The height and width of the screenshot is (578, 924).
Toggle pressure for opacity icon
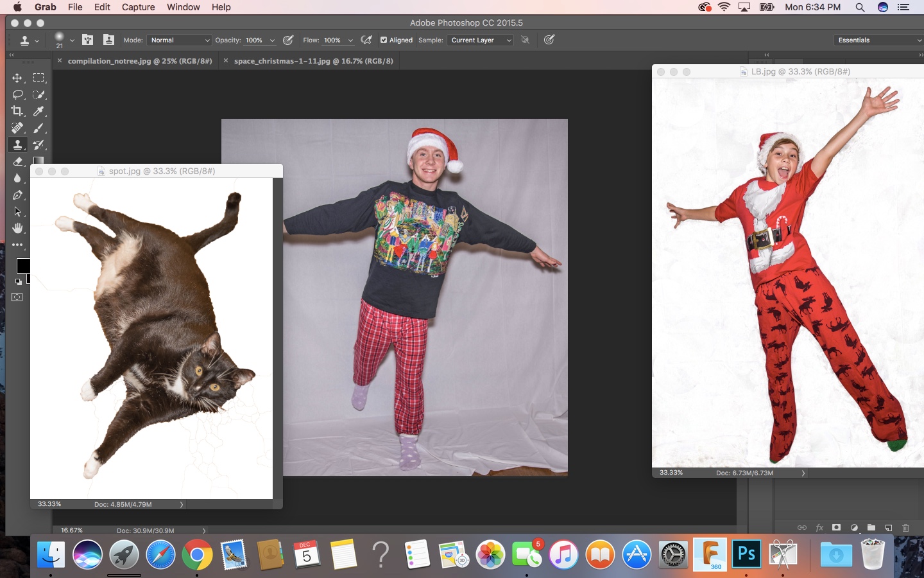coord(288,40)
